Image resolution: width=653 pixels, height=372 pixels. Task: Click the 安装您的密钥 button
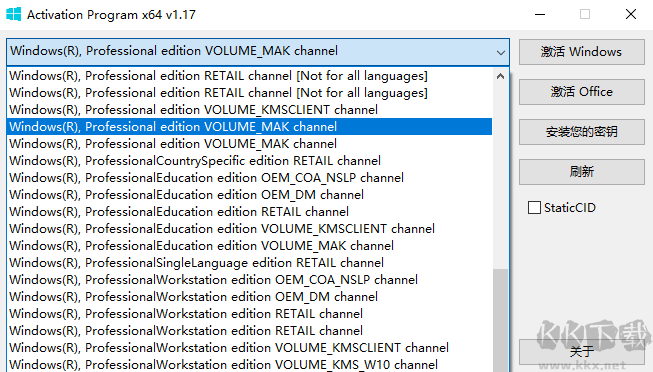point(581,132)
